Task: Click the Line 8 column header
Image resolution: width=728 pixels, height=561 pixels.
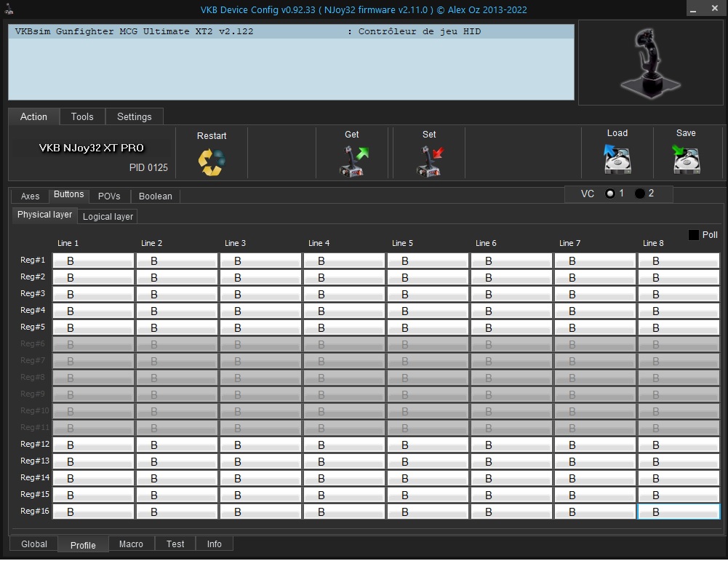Action: point(653,243)
